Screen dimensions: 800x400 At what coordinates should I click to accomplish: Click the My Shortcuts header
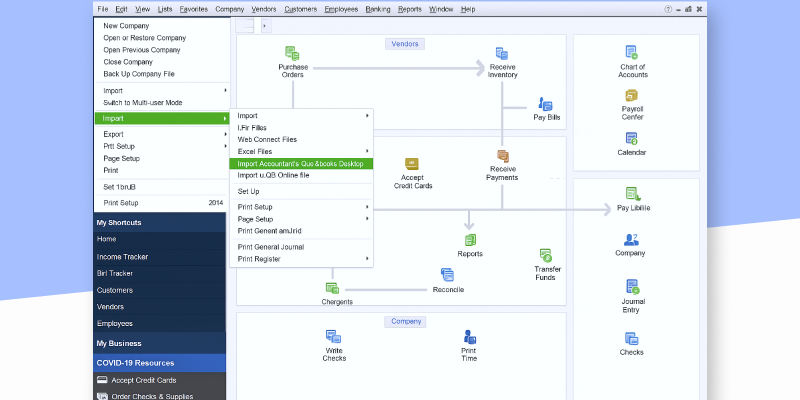160,222
